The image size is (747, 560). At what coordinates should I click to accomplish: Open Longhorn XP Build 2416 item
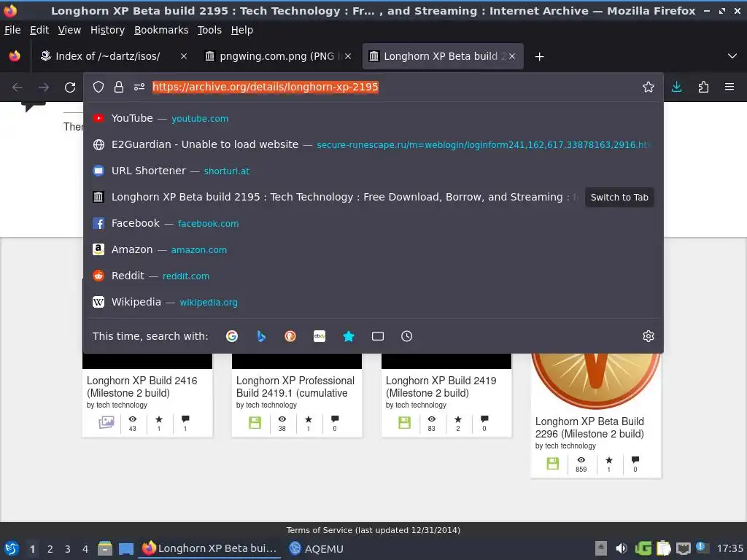click(x=142, y=386)
